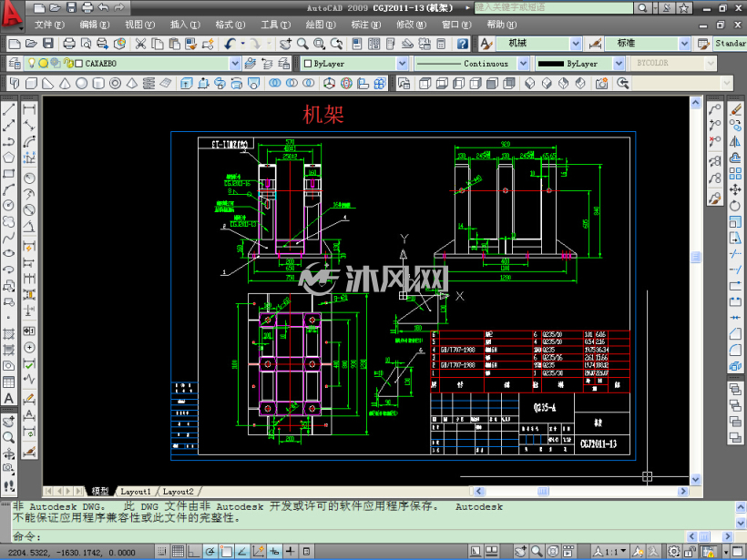The width and height of the screenshot is (747, 560).
Task: Open the 标准 dimension style dropdown
Action: (684, 44)
